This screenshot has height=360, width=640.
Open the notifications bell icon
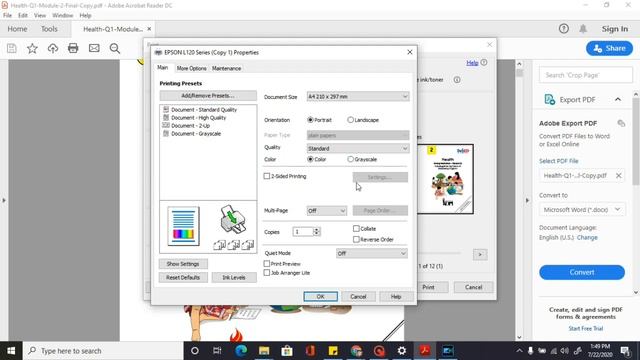[x=583, y=29]
